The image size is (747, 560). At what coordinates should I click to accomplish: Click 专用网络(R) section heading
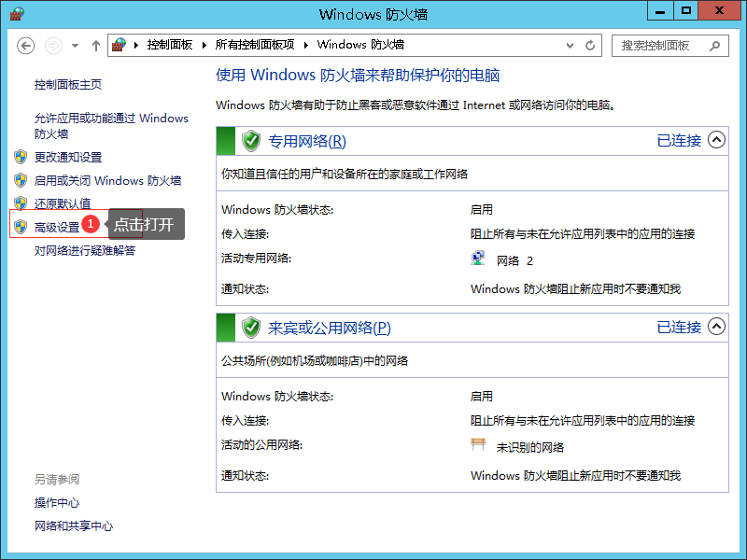pyautogui.click(x=307, y=141)
